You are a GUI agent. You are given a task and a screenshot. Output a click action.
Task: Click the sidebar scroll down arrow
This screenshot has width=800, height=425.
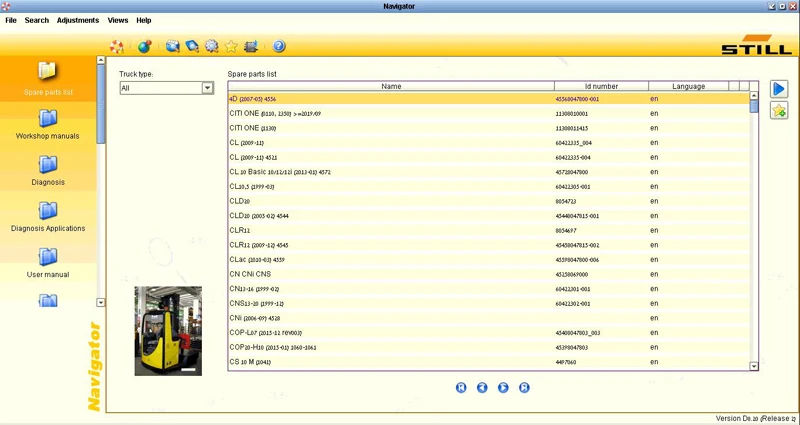click(x=101, y=303)
